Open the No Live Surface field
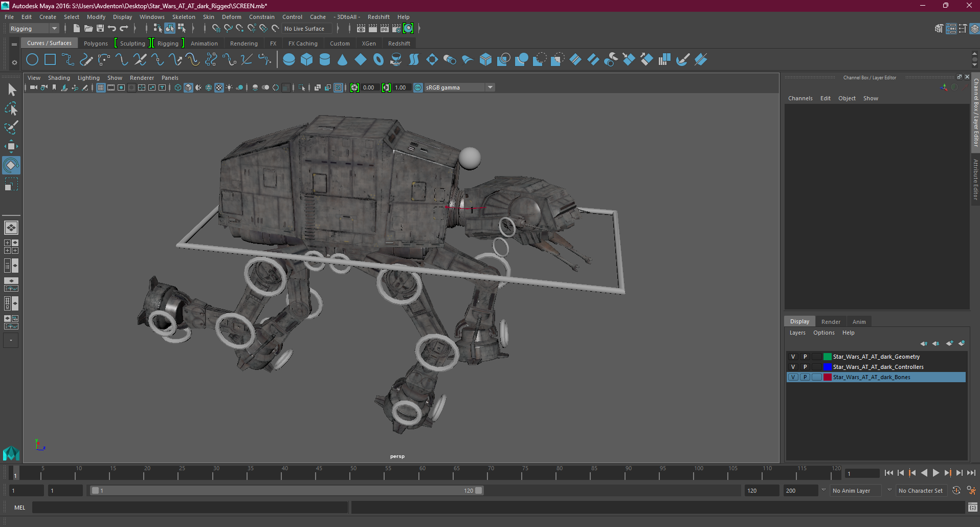980x527 pixels. point(307,29)
